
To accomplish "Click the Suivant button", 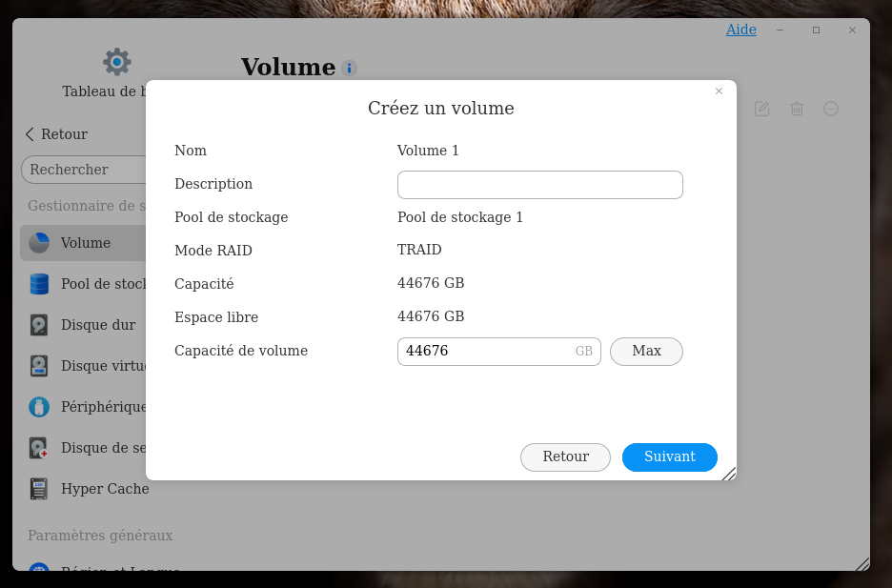I will pyautogui.click(x=669, y=456).
